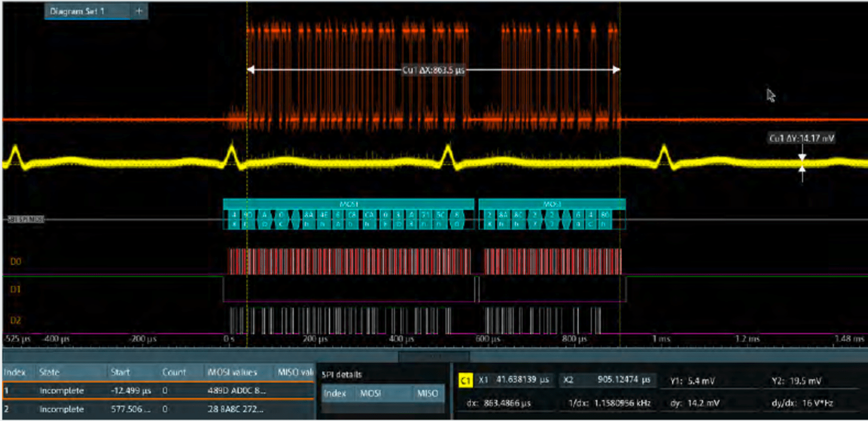The height and width of the screenshot is (421, 868).
Task: Select the D1 digital channel label
Action: click(x=15, y=289)
